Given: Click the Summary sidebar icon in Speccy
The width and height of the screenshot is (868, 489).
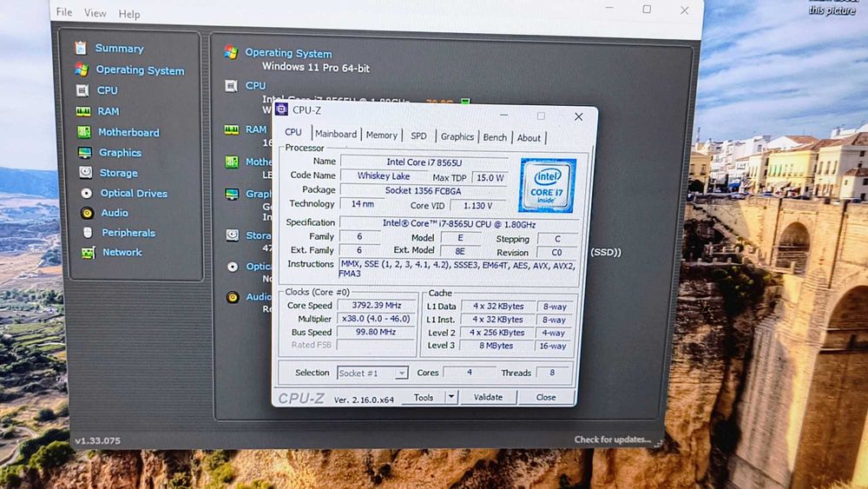Looking at the screenshot, I should (x=81, y=48).
